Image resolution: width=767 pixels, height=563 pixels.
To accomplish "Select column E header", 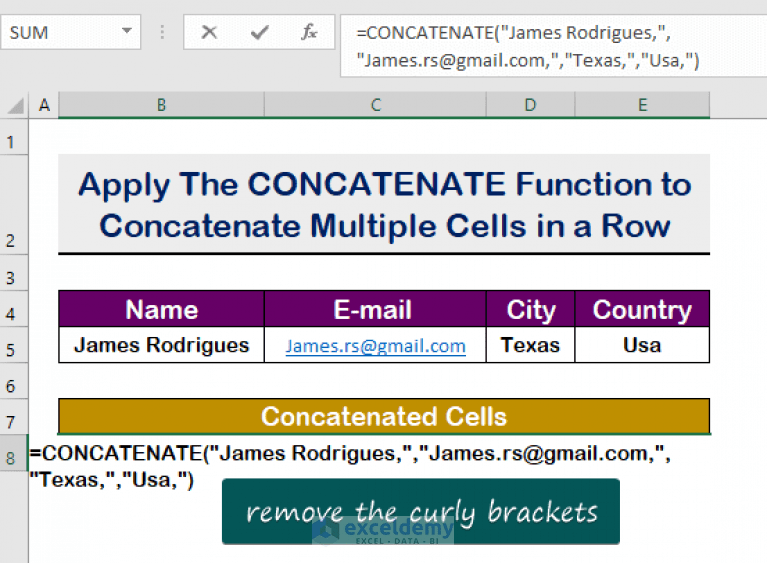I will click(642, 105).
